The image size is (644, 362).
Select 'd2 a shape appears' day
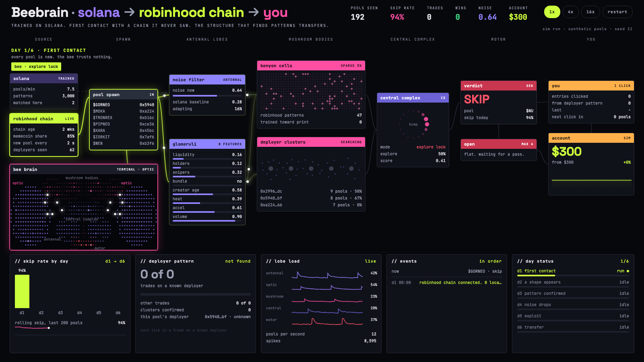pos(573,283)
